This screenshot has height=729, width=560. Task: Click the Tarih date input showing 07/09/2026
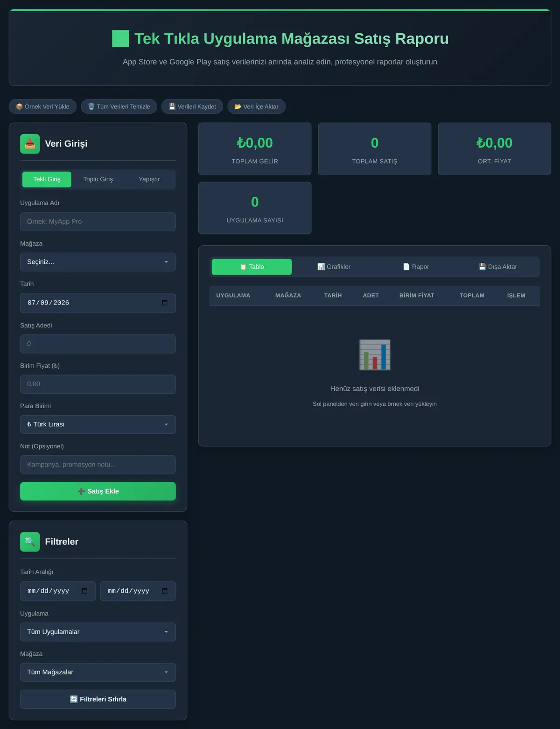pyautogui.click(x=98, y=303)
